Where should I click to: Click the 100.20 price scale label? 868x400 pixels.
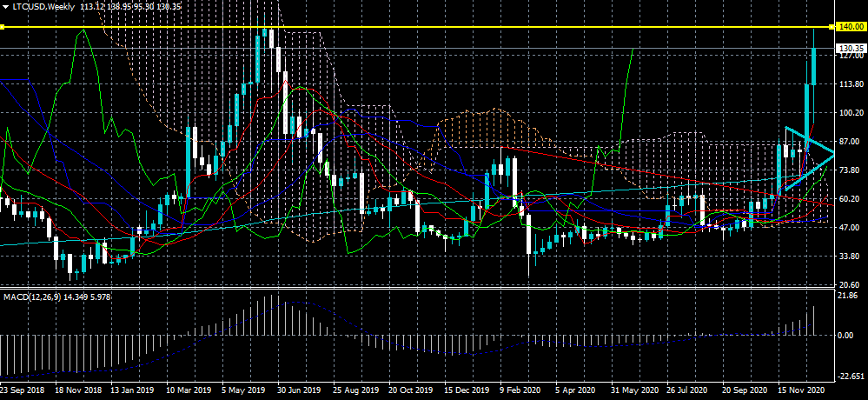[849, 112]
